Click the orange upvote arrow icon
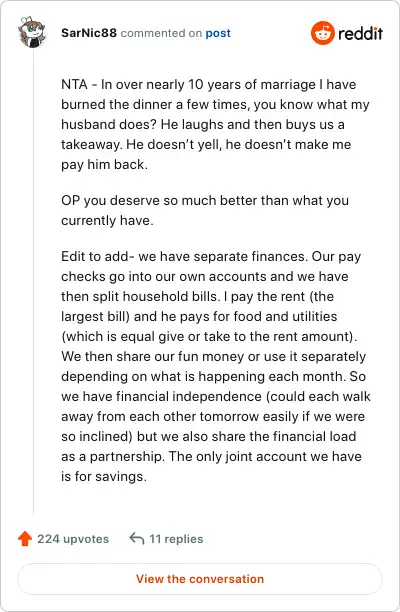This screenshot has width=400, height=612. click(x=25, y=539)
